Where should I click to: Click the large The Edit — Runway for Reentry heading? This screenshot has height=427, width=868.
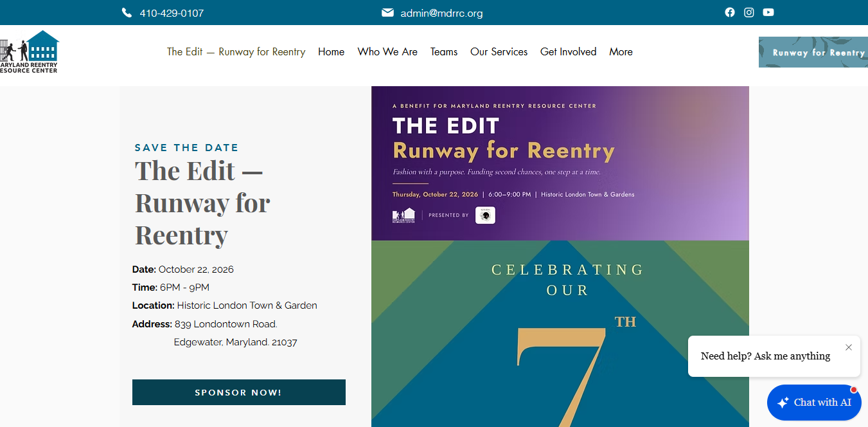coord(202,203)
